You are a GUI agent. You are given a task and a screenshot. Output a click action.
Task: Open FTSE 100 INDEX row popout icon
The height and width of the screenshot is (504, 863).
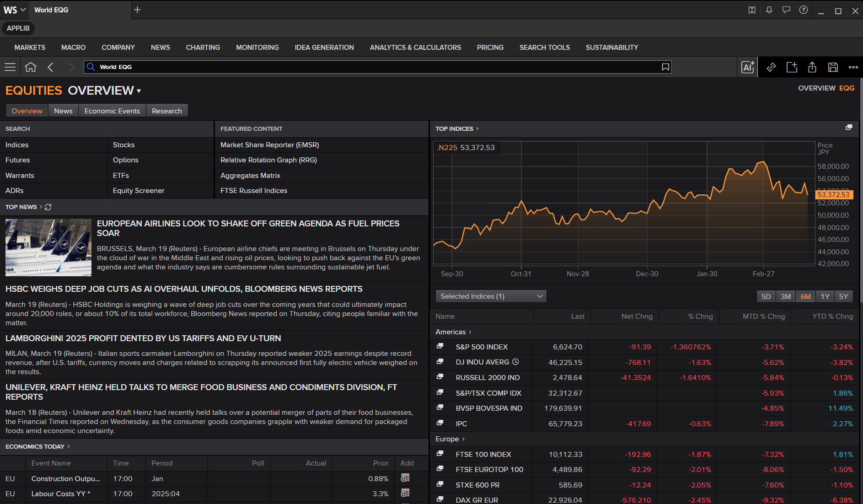[440, 454]
